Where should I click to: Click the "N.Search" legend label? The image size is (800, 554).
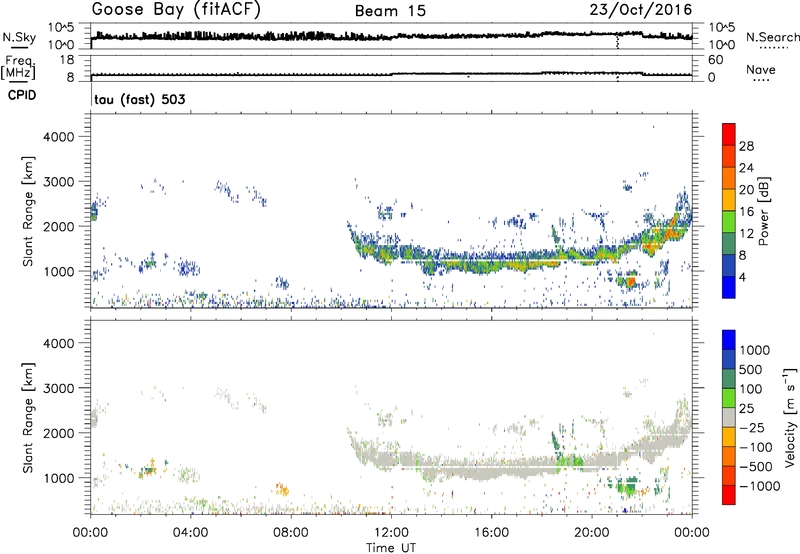click(x=772, y=37)
